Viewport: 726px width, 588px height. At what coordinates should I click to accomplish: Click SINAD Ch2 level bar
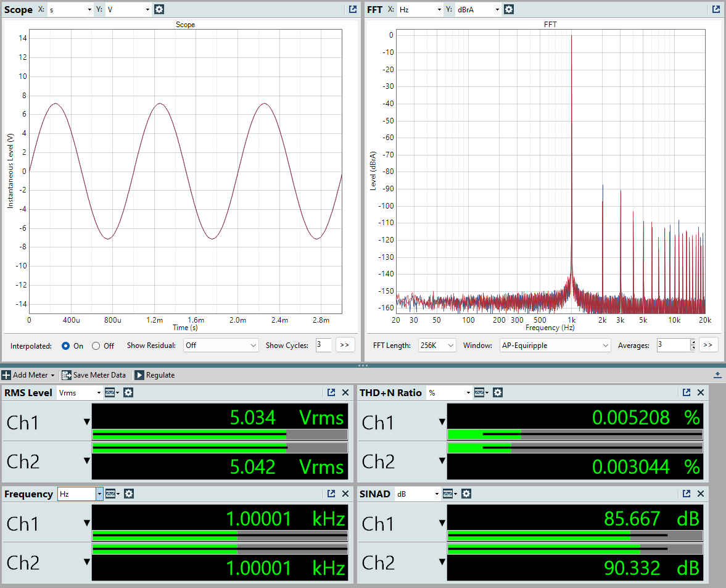pos(575,549)
